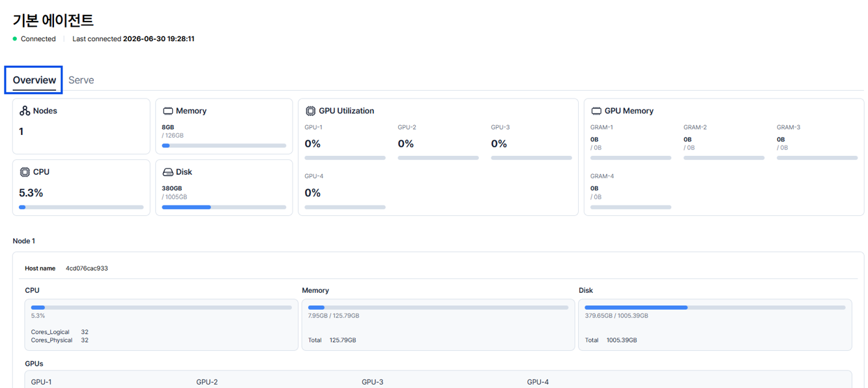Image resolution: width=868 pixels, height=388 pixels.
Task: Click the Disk 380GB usage bar in summary card
Action: (x=224, y=207)
